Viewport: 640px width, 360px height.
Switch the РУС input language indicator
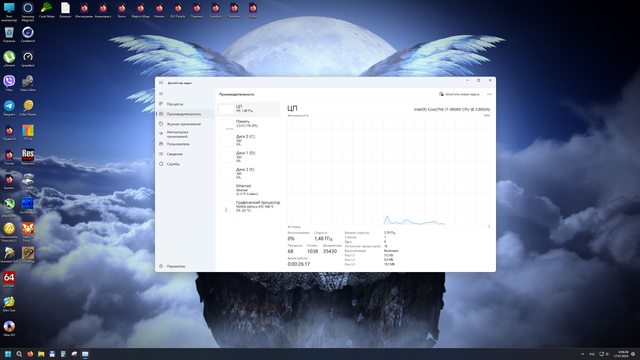pos(592,354)
